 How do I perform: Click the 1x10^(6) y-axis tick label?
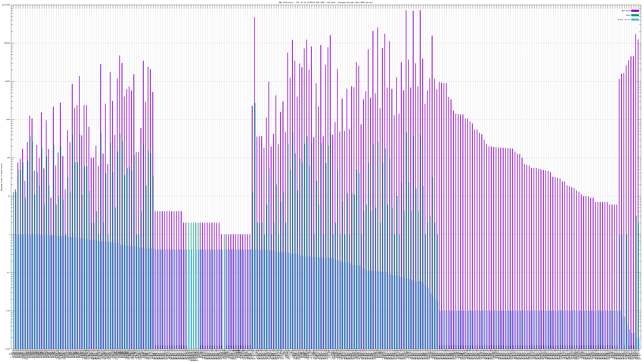(x=6, y=5)
